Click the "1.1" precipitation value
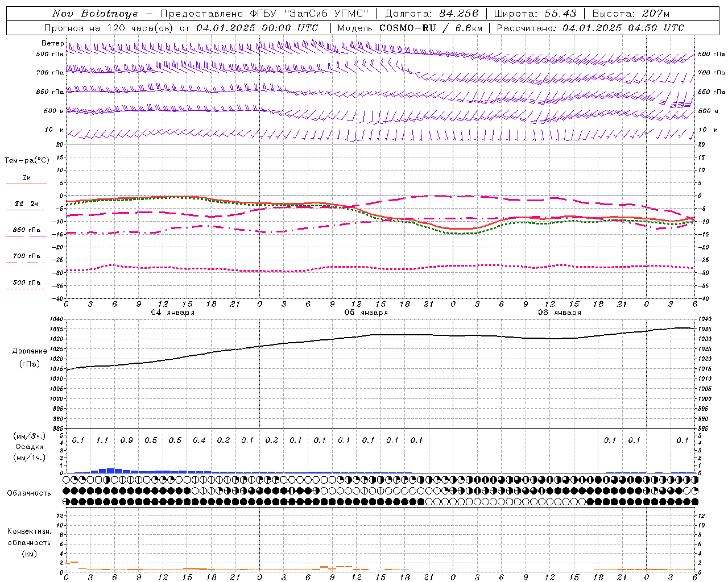The image size is (728, 582). [102, 440]
